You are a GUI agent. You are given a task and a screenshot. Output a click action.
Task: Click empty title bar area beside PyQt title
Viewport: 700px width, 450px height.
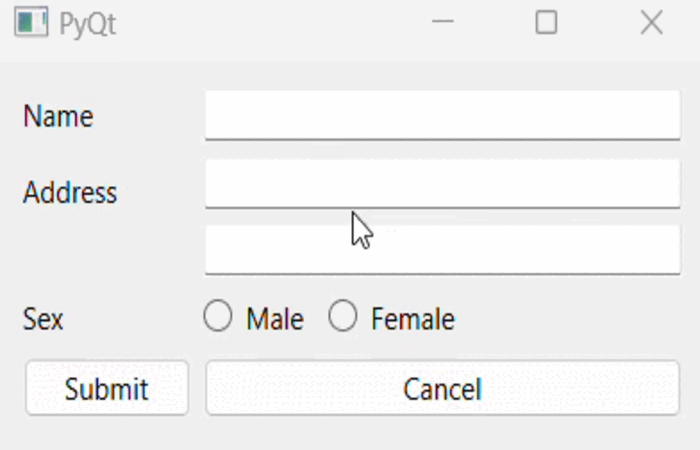coord(270,24)
